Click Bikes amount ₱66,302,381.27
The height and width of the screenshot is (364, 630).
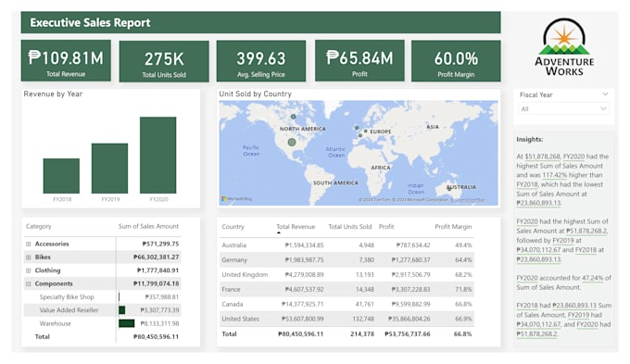[157, 257]
